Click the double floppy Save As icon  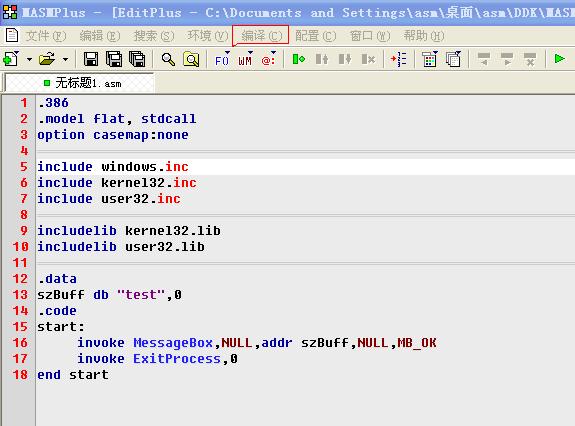[x=114, y=59]
